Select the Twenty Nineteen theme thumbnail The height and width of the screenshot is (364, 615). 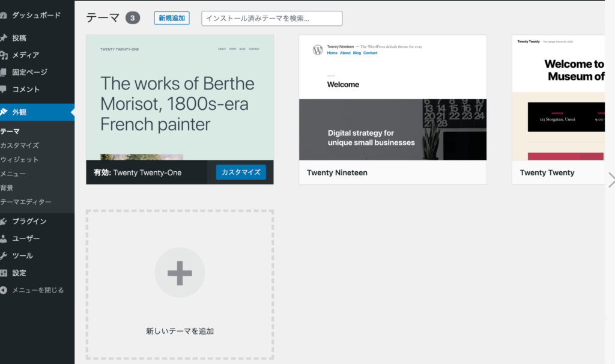pyautogui.click(x=392, y=98)
